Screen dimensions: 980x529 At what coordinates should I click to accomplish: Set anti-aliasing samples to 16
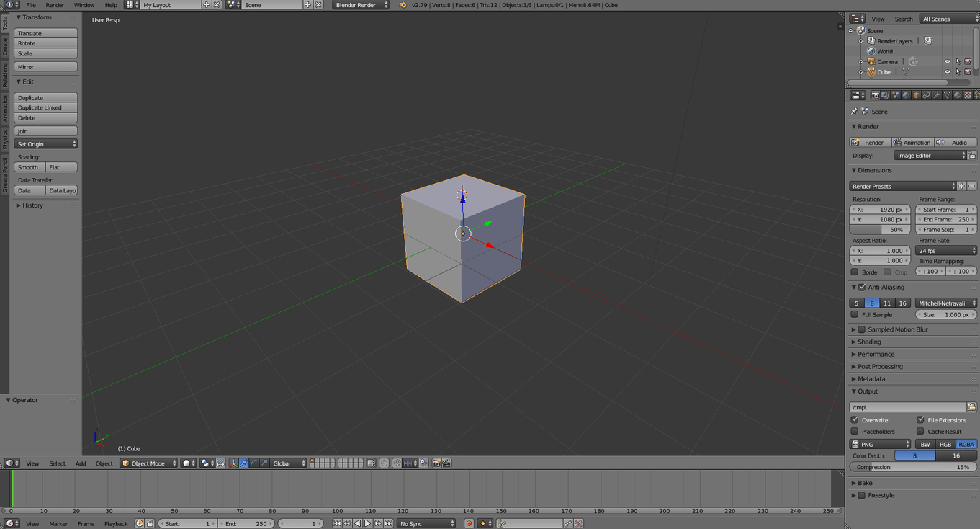click(902, 303)
